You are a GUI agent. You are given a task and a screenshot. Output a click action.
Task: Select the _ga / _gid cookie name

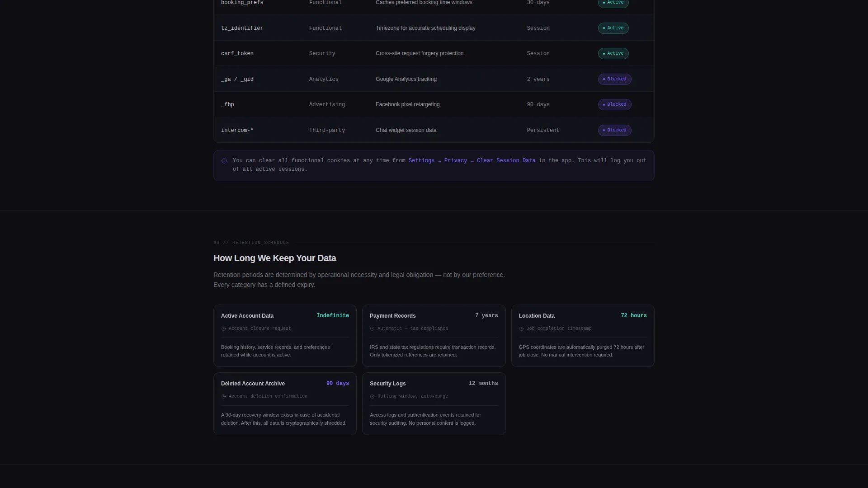[237, 79]
